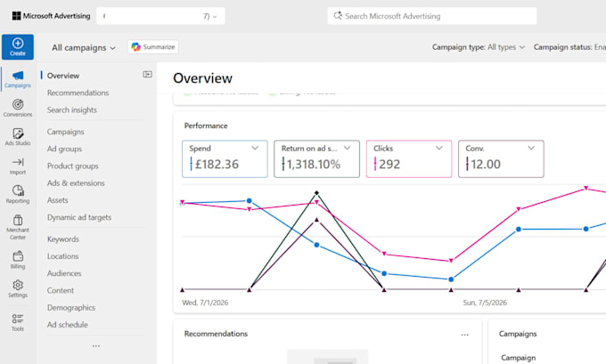This screenshot has height=364, width=606.
Task: Open Search insights menu item
Action: [x=72, y=110]
